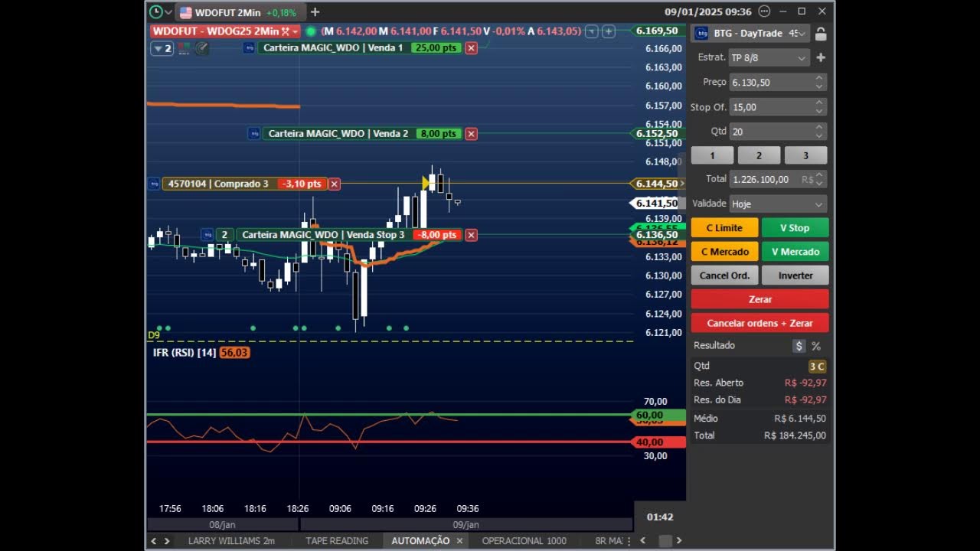
Task: Click the small plus button after quote values
Action: point(609,31)
